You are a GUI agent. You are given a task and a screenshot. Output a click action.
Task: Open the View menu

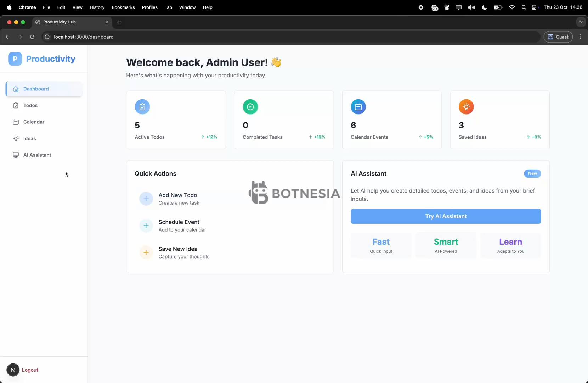coord(77,7)
